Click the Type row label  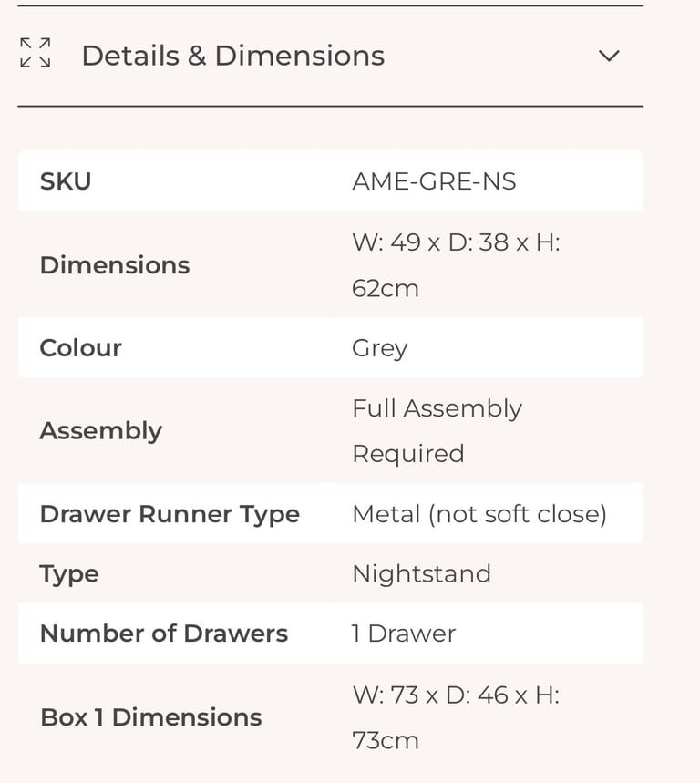(x=69, y=574)
